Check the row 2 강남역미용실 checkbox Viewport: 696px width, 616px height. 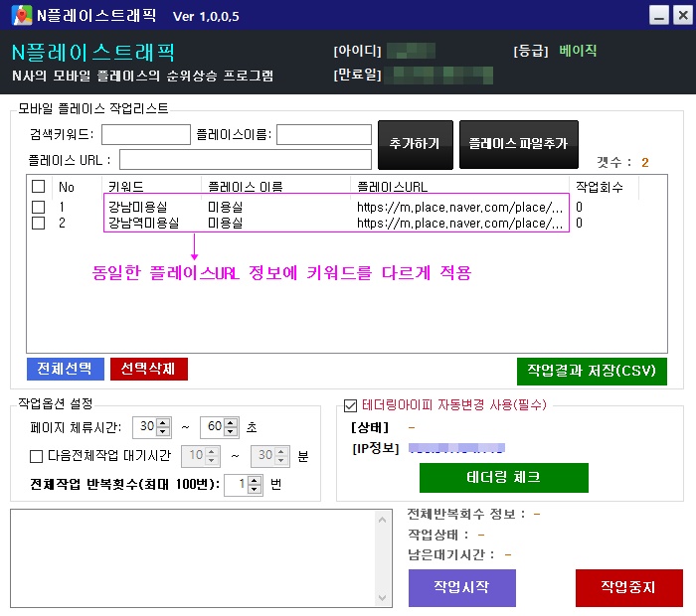[38, 223]
